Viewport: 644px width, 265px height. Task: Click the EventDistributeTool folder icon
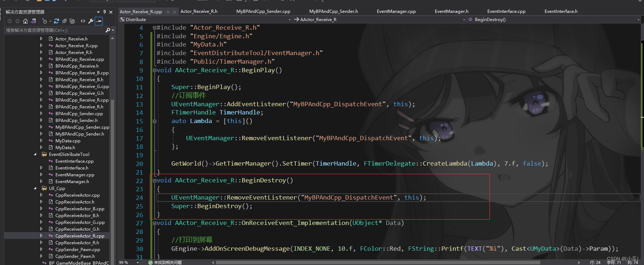44,154
